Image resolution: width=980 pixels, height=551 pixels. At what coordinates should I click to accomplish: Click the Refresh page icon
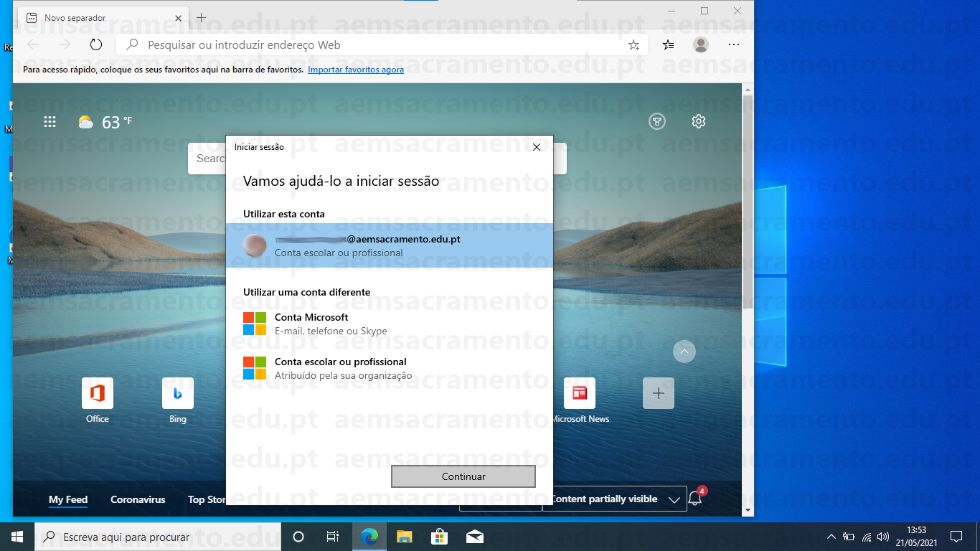tap(96, 44)
